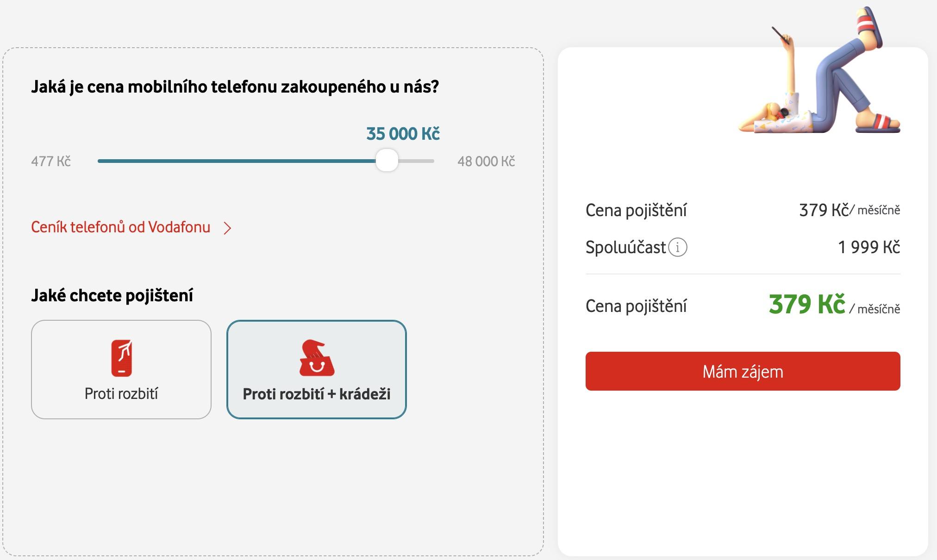Screen dimensions: 937x560
Task: Click the green 379 Kč total price
Action: pos(807,305)
